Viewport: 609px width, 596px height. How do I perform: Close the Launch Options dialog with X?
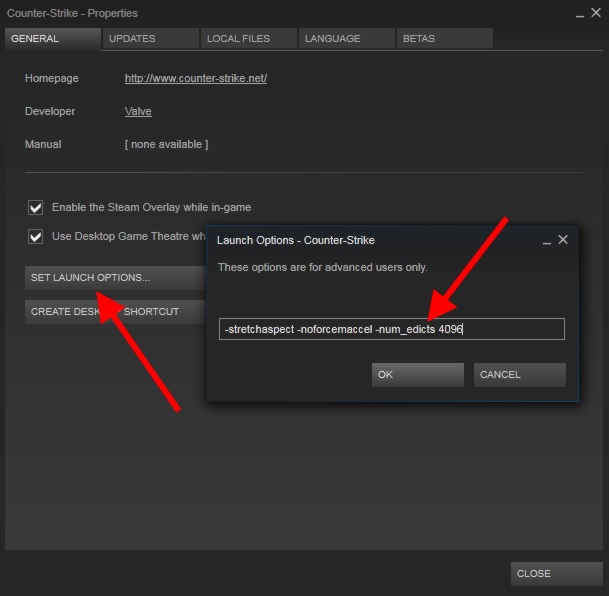coord(563,240)
